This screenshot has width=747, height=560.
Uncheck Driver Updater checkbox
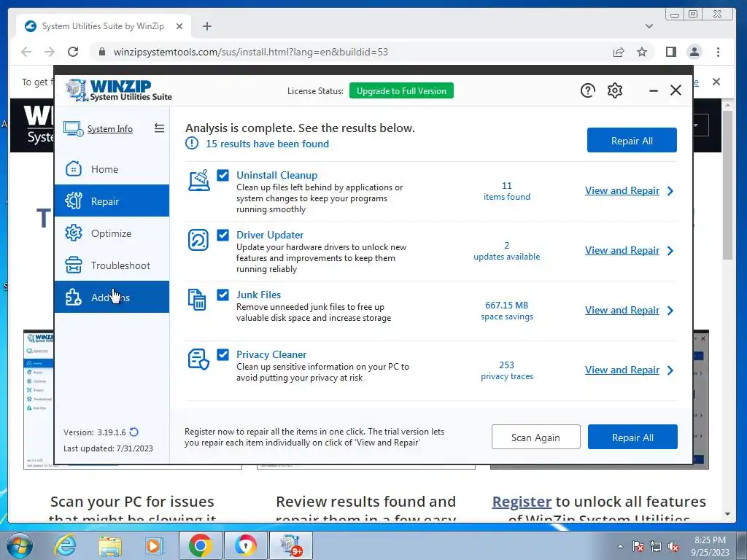tap(223, 235)
